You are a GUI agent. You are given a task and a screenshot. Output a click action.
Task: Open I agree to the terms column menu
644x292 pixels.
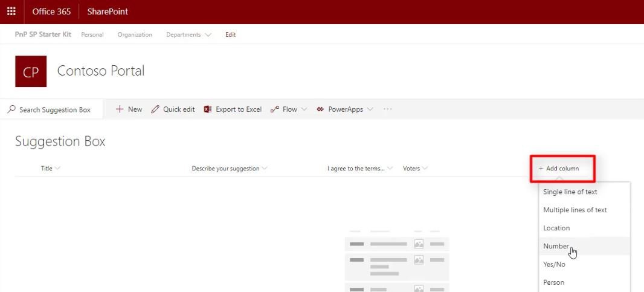point(360,168)
